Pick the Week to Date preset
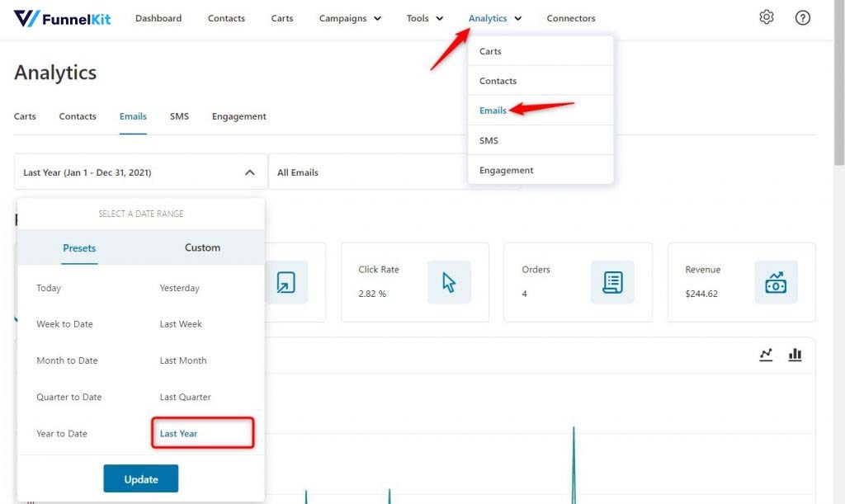 pyautogui.click(x=64, y=324)
